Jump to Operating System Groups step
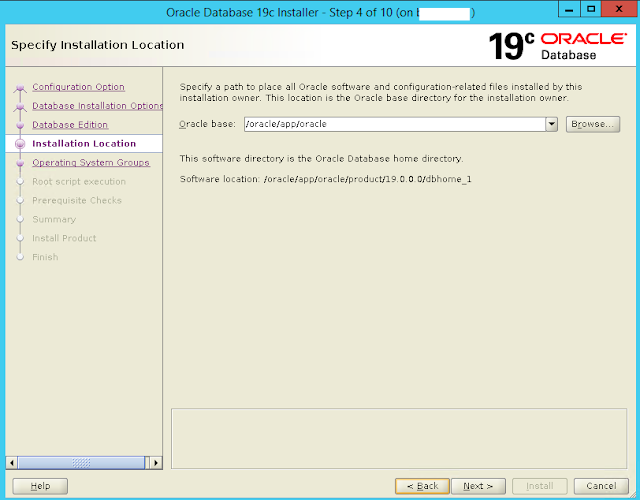 click(x=91, y=162)
